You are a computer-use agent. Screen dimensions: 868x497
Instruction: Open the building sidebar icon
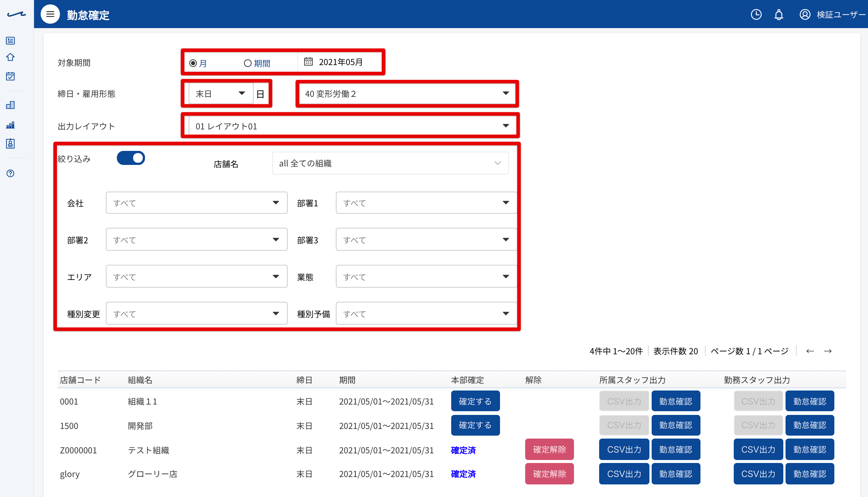10,105
